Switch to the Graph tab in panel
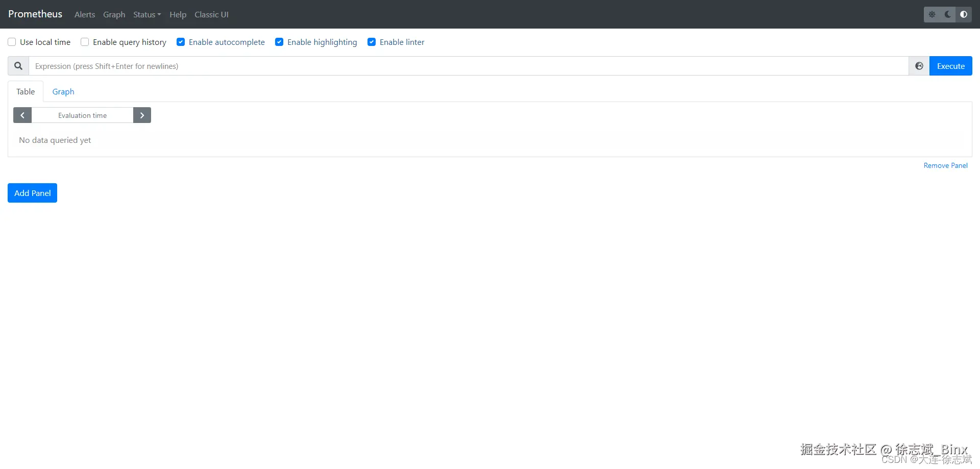The image size is (980, 469). [63, 91]
